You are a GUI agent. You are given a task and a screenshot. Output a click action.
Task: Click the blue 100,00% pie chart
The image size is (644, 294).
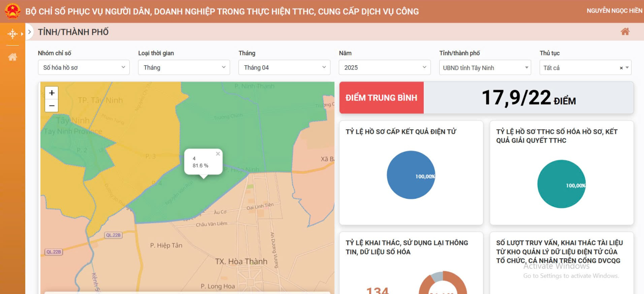411,175
